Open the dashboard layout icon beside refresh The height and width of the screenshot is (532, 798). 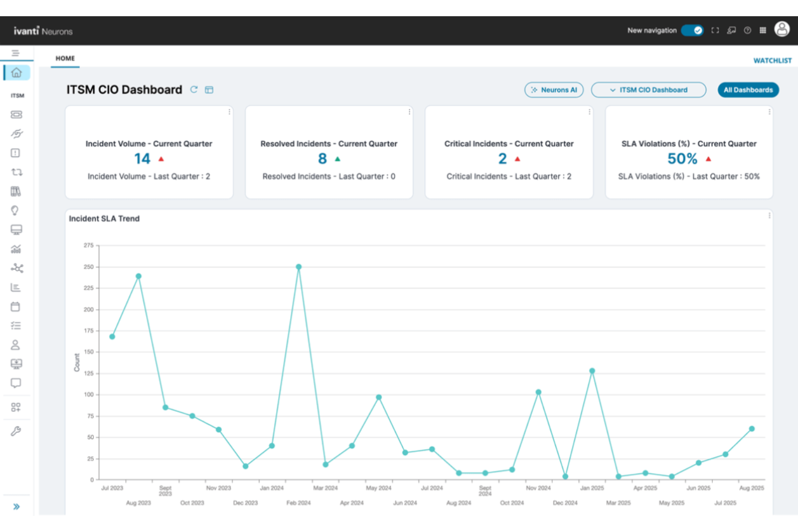[x=209, y=89]
